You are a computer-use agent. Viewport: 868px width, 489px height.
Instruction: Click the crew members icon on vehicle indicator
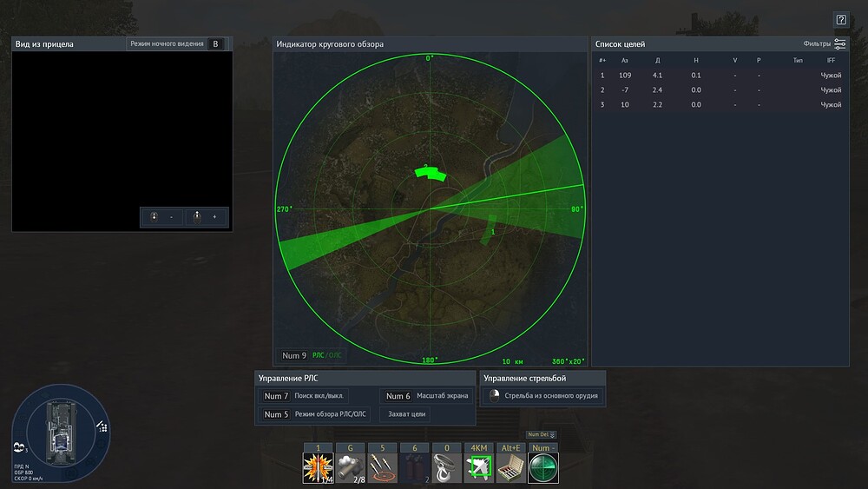coord(20,447)
